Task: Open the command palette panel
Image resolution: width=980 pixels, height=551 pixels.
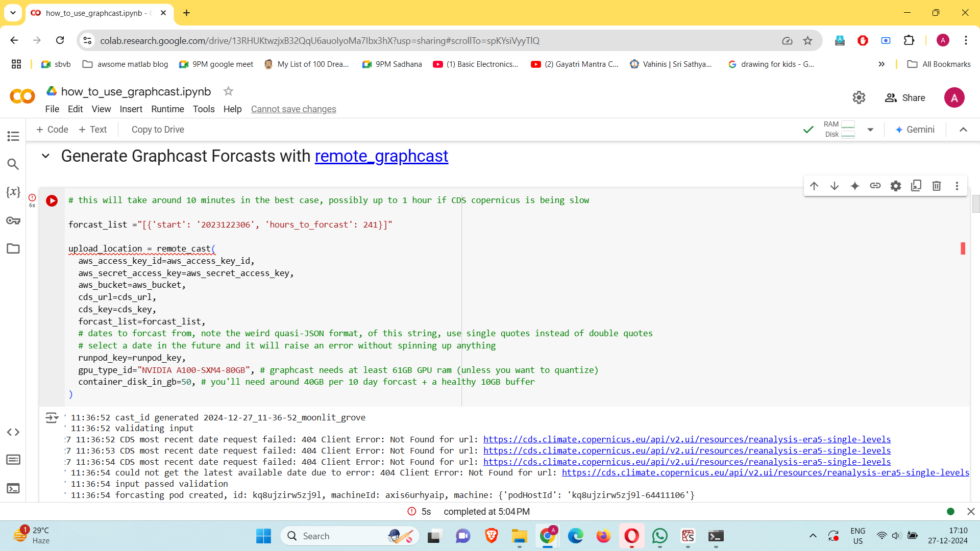Action: point(13,460)
